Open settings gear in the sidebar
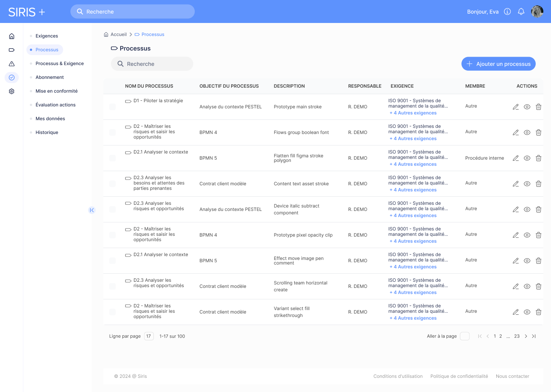 pyautogui.click(x=11, y=91)
